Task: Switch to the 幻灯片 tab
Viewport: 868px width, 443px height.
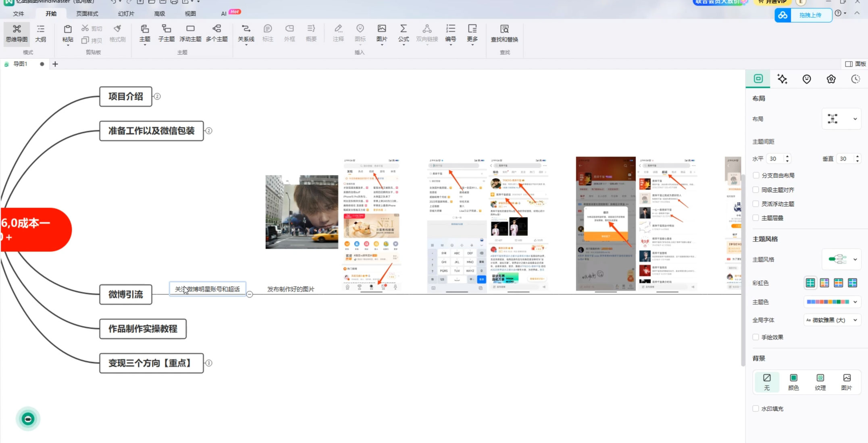Action: tap(126, 14)
